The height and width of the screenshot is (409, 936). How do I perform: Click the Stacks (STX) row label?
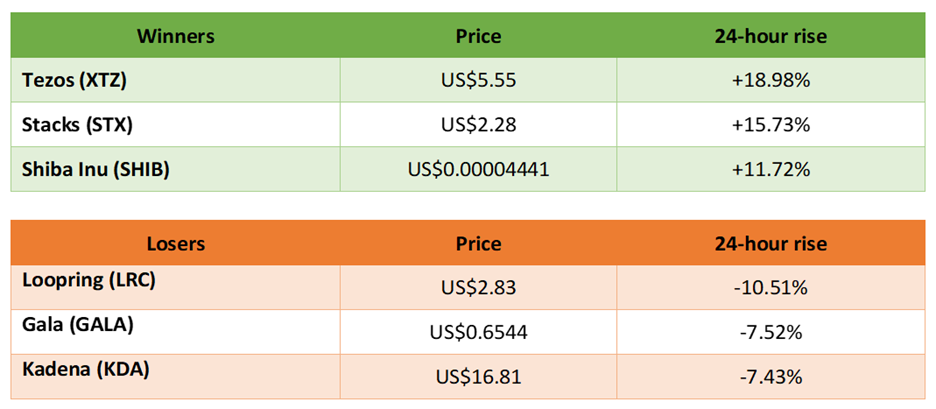(x=176, y=125)
